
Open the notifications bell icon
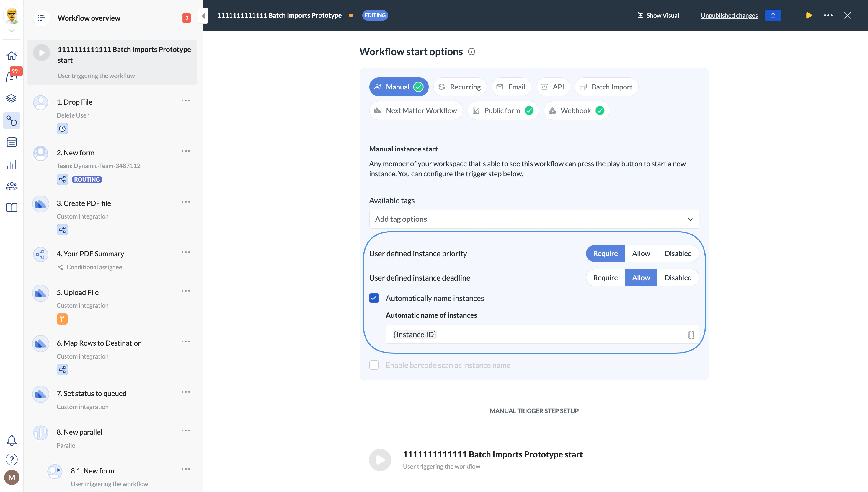(x=12, y=440)
